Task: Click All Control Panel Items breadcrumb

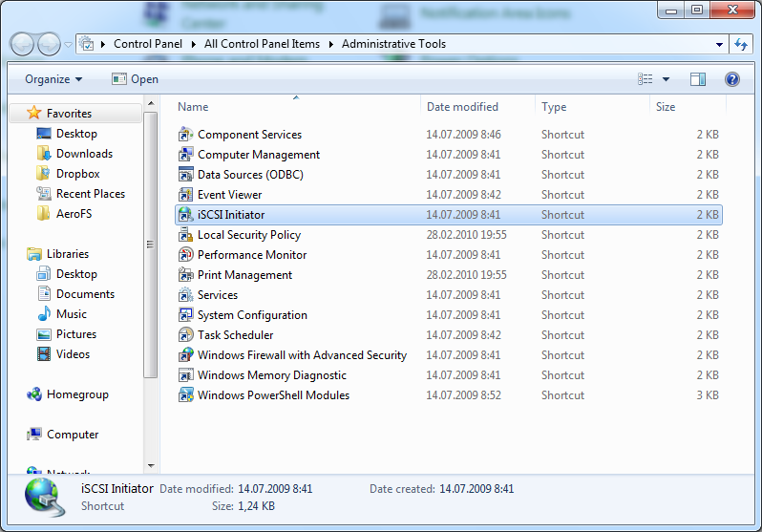Action: coord(262,44)
